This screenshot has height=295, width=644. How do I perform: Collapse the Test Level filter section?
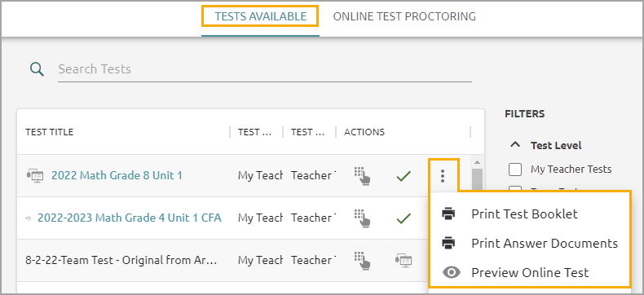pos(515,145)
